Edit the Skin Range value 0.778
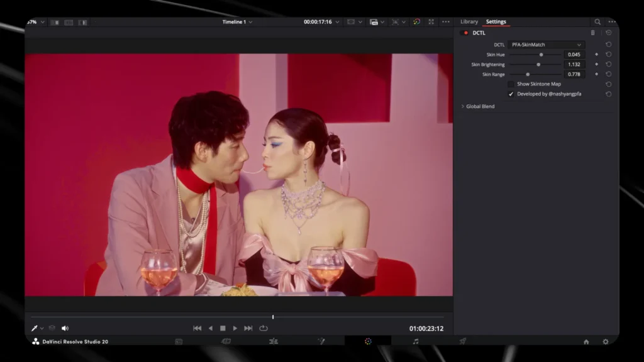The width and height of the screenshot is (644, 362). (x=574, y=74)
